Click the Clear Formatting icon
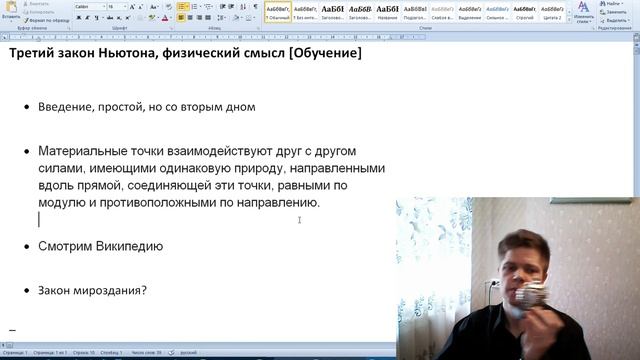The height and width of the screenshot is (360, 640). [x=169, y=7]
